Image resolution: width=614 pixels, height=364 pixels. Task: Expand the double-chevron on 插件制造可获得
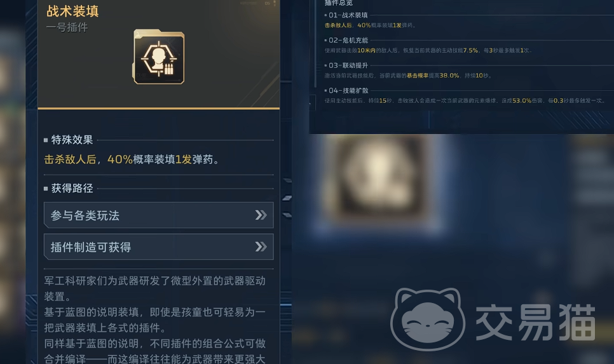pyautogui.click(x=261, y=246)
